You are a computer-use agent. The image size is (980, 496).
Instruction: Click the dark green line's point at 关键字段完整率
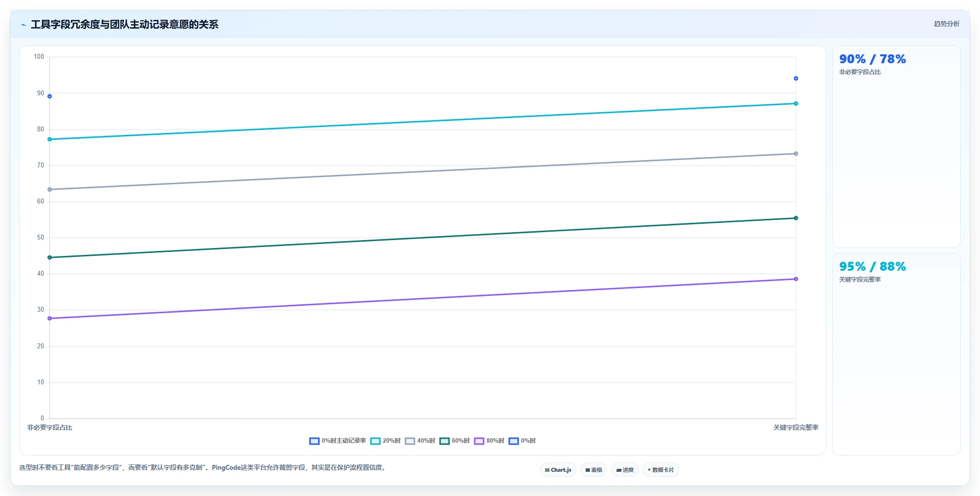tap(796, 218)
